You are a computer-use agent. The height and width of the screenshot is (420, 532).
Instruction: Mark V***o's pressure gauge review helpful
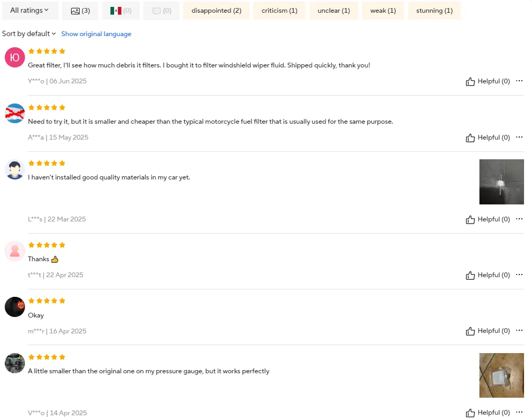pos(487,413)
